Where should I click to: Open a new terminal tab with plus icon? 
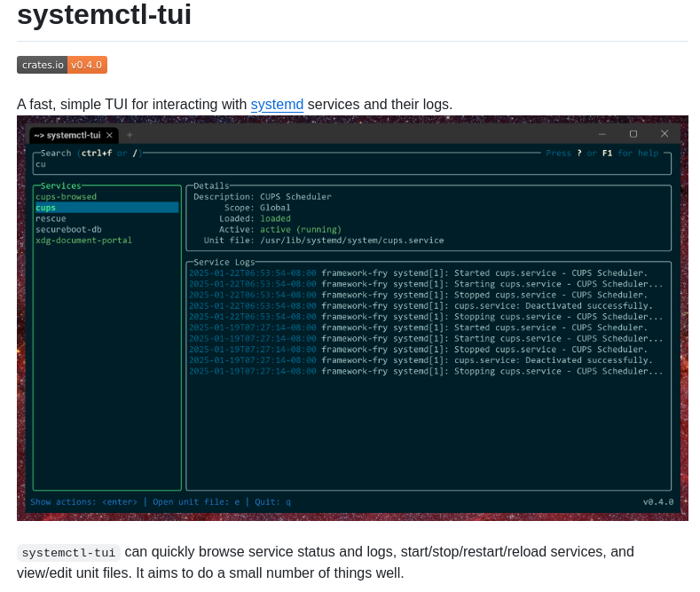(x=130, y=135)
